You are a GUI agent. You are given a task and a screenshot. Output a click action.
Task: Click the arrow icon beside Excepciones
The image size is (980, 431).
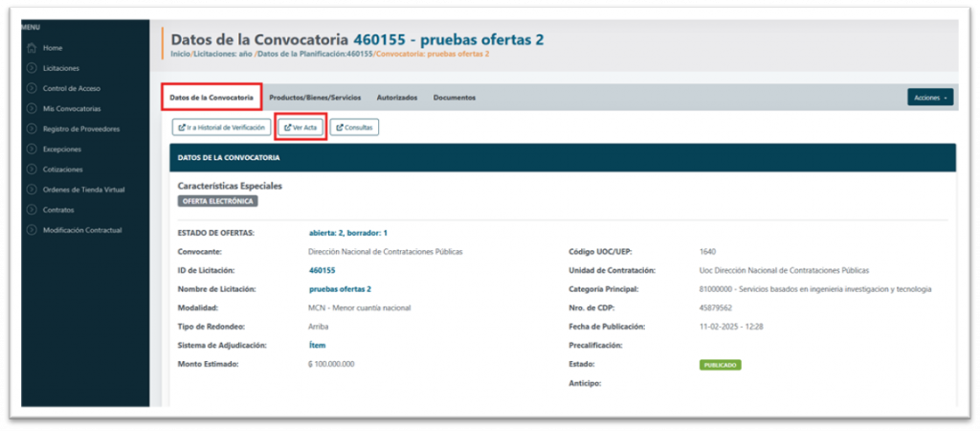point(32,148)
